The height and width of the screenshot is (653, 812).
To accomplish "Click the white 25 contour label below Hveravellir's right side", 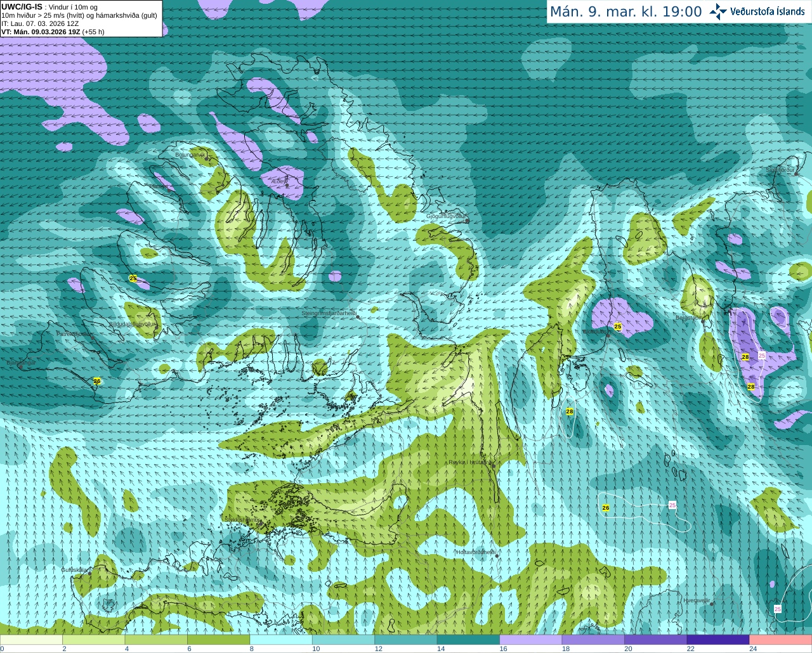I will click(x=778, y=609).
